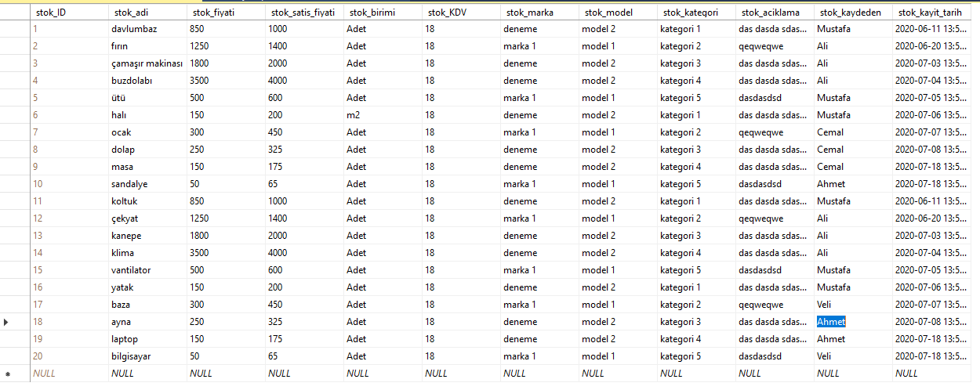Select the 'ütü' name cell
980x390 pixels.
pyautogui.click(x=147, y=98)
